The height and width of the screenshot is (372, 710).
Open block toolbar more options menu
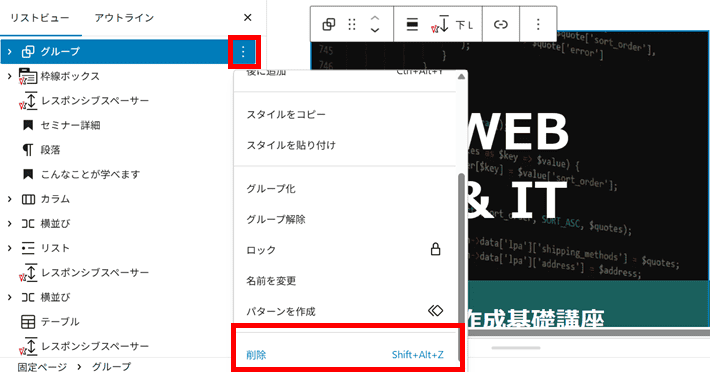click(x=538, y=24)
